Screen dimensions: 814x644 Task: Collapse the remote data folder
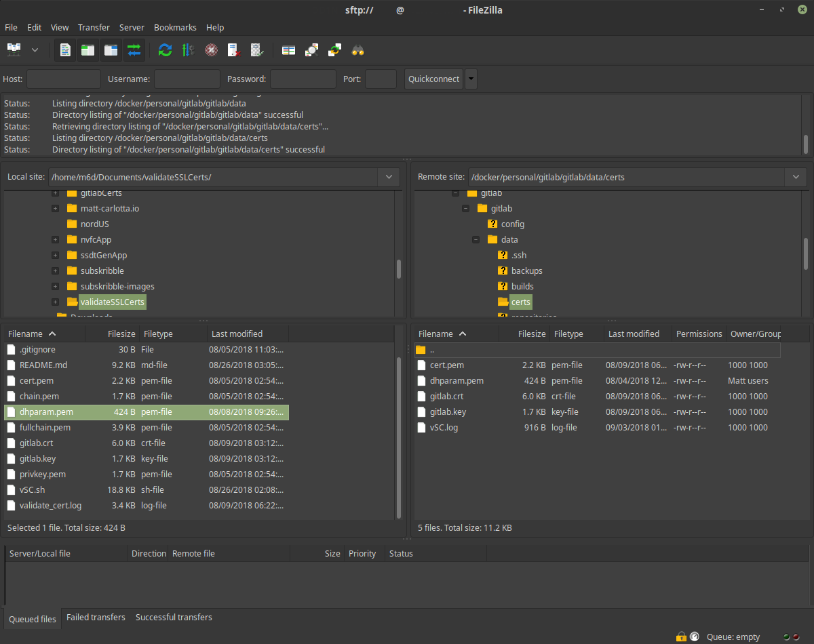[x=476, y=239]
